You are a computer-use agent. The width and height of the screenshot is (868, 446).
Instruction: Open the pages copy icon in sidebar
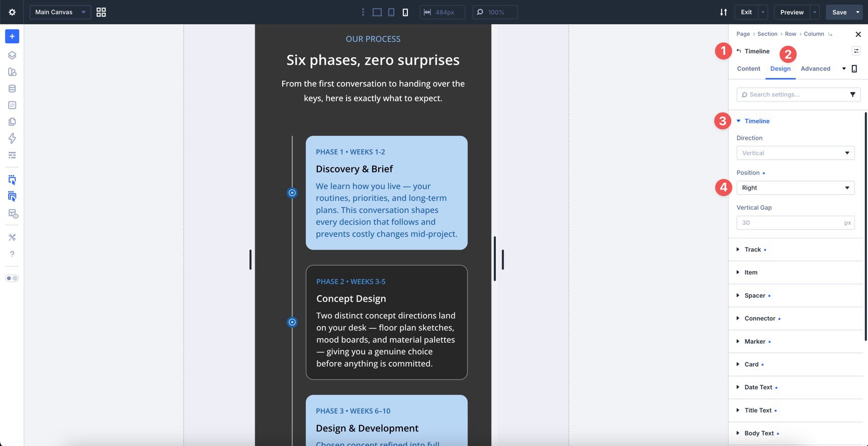pyautogui.click(x=12, y=122)
